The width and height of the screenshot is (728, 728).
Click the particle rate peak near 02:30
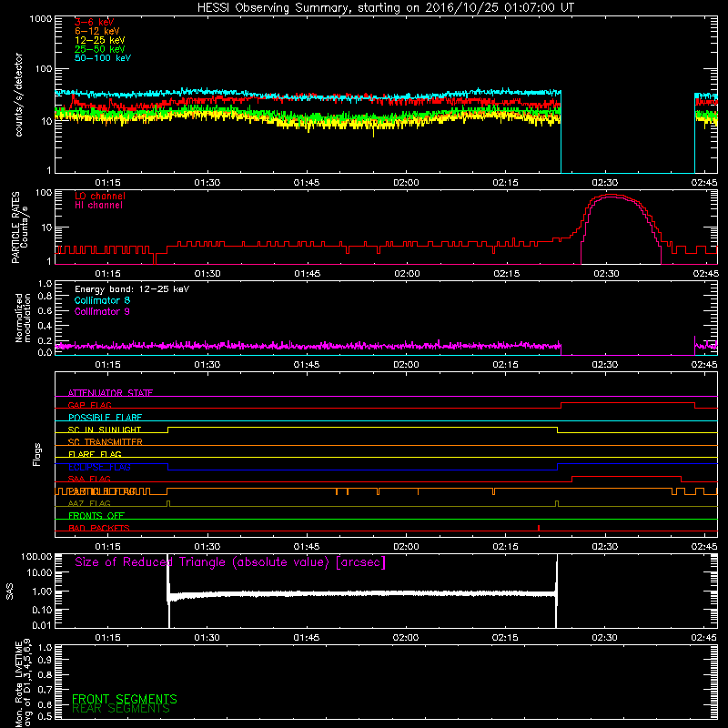[612, 196]
